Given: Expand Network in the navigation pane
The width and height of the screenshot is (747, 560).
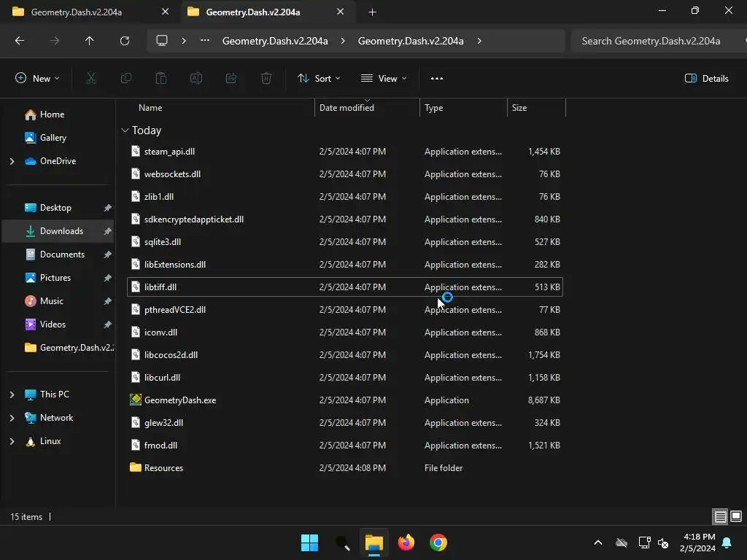Looking at the screenshot, I should pos(12,418).
